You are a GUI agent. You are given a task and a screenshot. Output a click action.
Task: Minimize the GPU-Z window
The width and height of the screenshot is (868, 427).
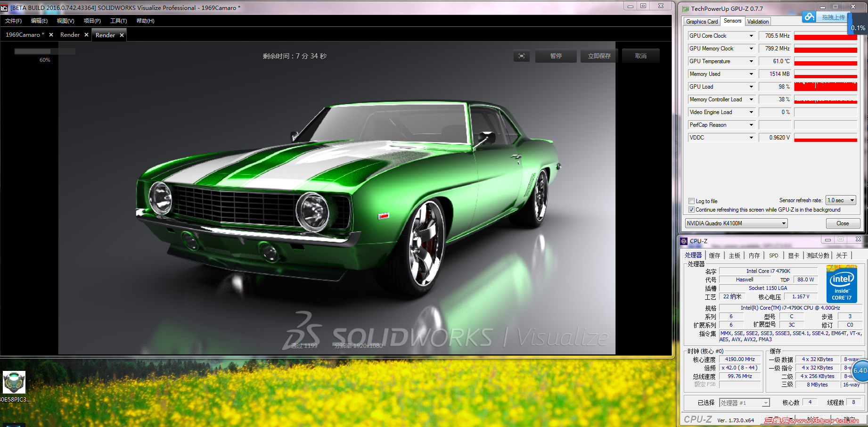pos(823,7)
